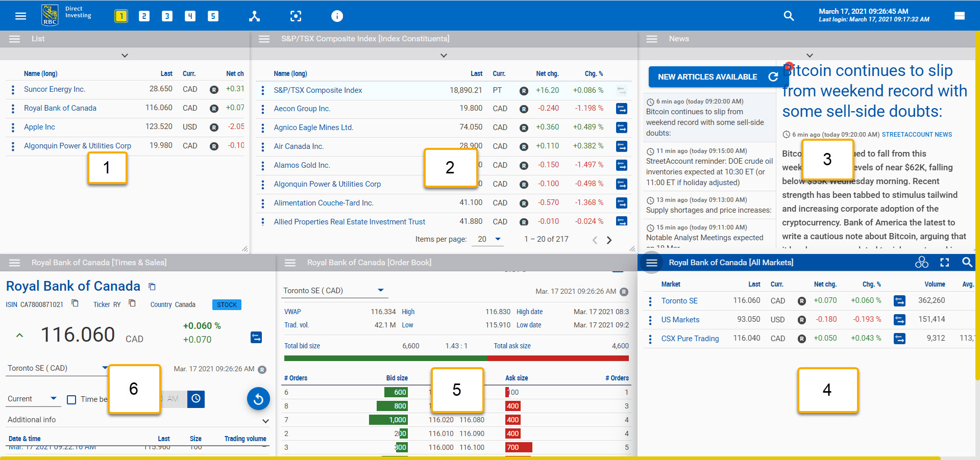The image size is (980, 460).
Task: Copy ticker RY using the copy icon
Action: click(x=132, y=303)
